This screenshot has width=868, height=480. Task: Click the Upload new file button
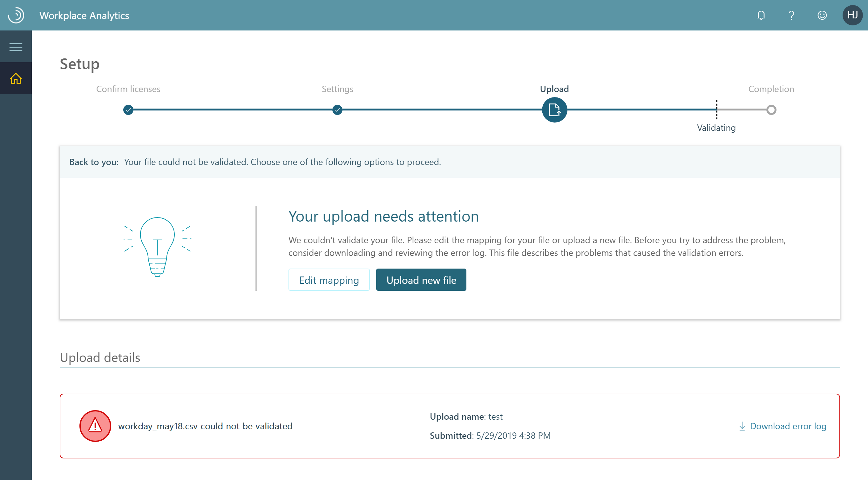(421, 280)
